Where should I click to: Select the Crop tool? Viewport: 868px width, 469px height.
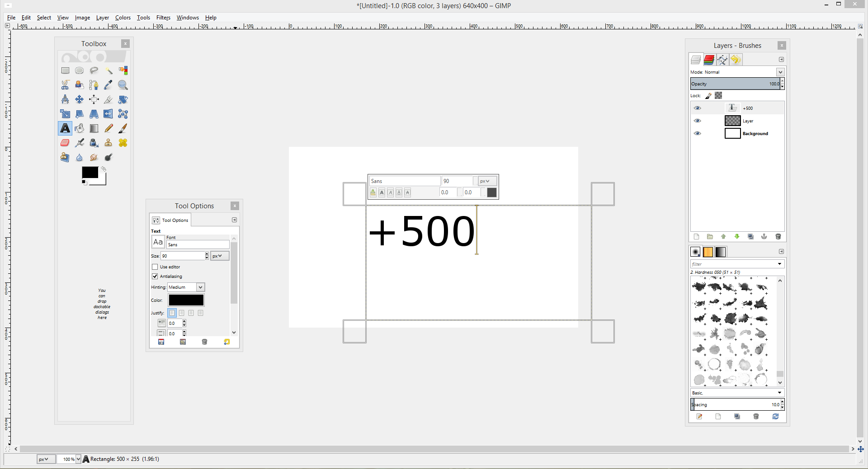[108, 99]
